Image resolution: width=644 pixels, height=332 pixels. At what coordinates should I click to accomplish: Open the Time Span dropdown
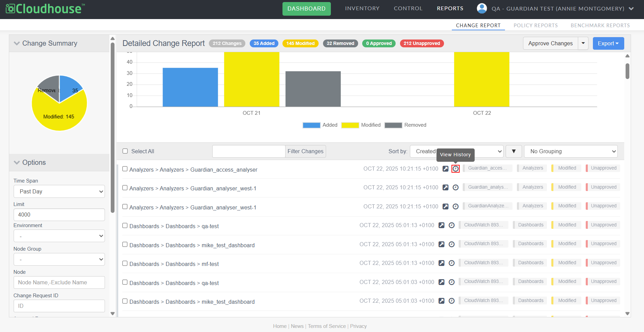(59, 191)
